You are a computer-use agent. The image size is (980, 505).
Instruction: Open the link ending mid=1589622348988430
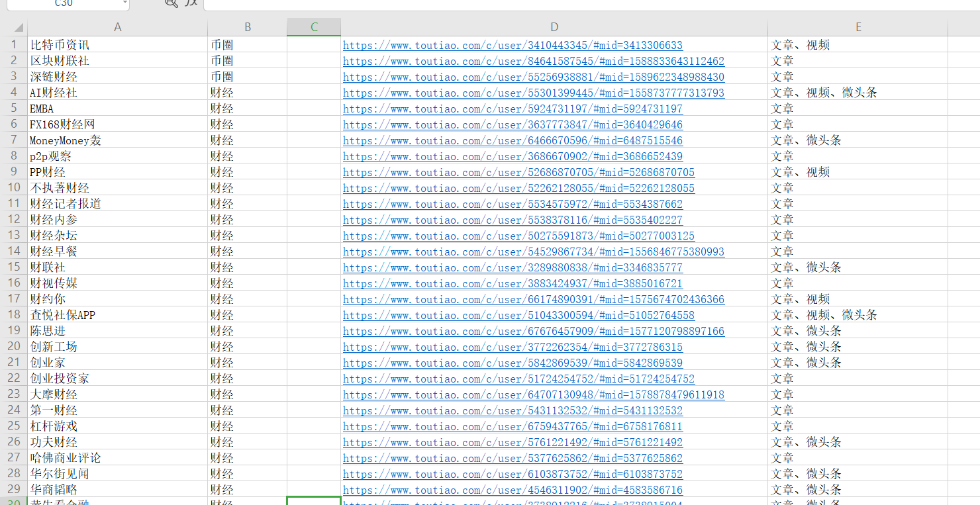pyautogui.click(x=534, y=77)
